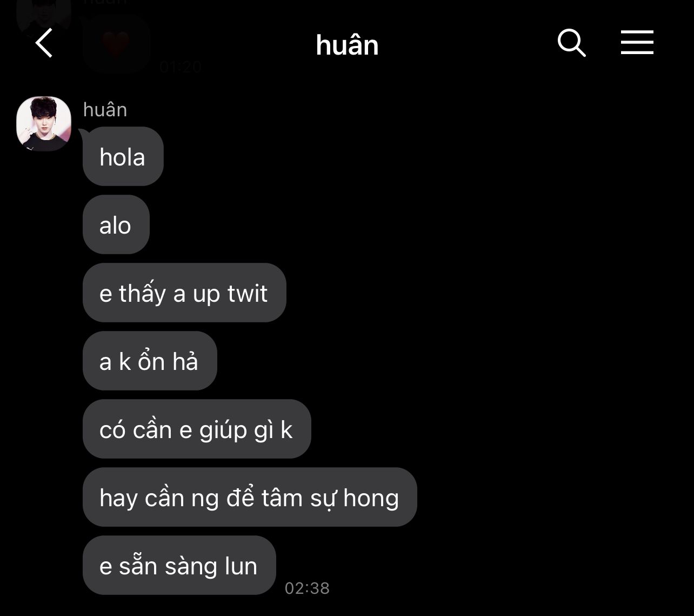Tap the blank header space between huân and the search icon
The image size is (694, 616).
coord(468,44)
